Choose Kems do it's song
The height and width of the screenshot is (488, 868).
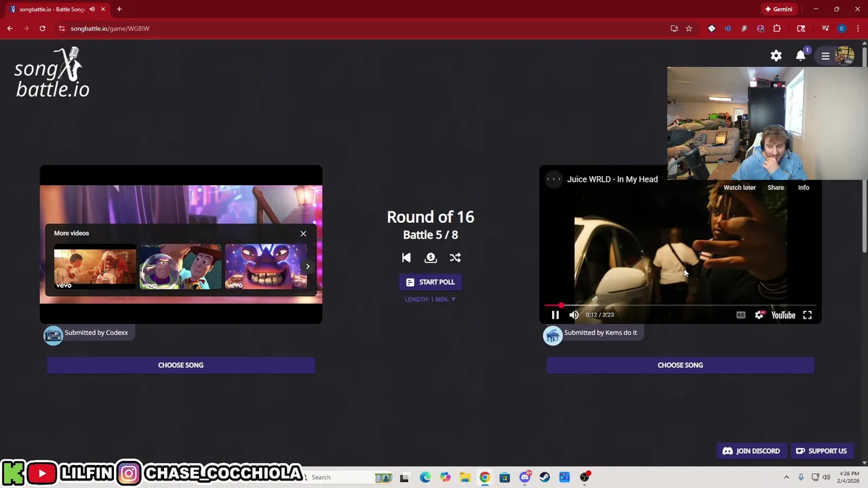pos(680,365)
